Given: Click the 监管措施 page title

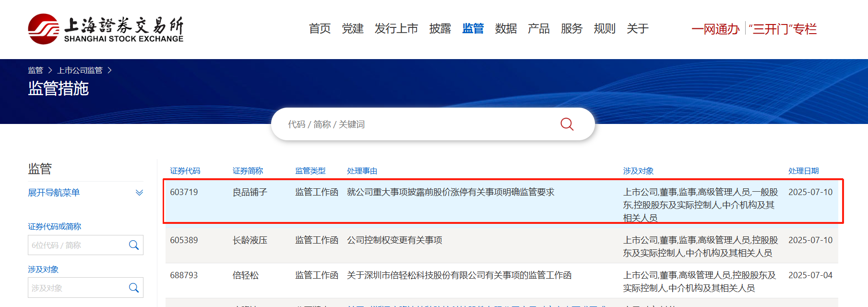Looking at the screenshot, I should tap(59, 89).
